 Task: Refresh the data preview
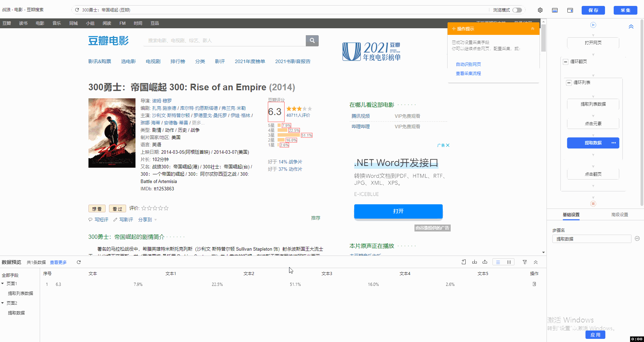coord(79,262)
